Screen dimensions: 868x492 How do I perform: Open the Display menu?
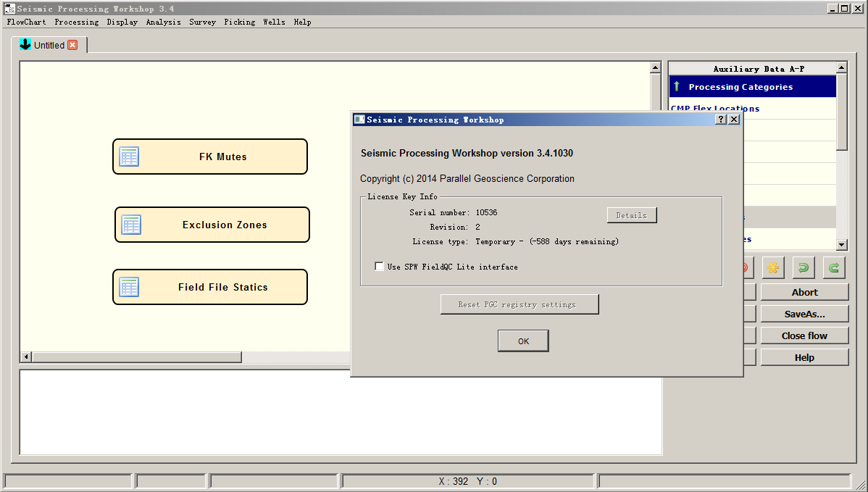pyautogui.click(x=122, y=22)
